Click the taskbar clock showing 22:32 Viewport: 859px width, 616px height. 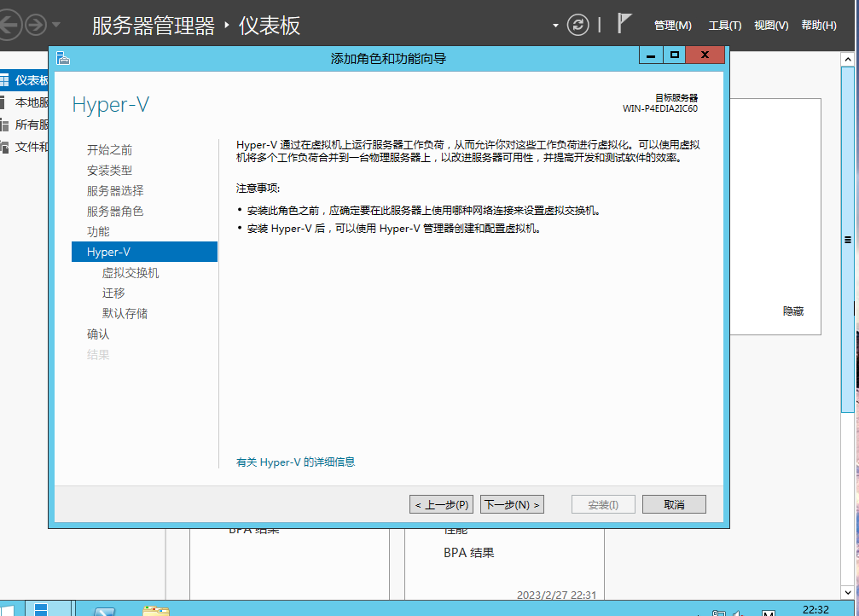pos(815,609)
